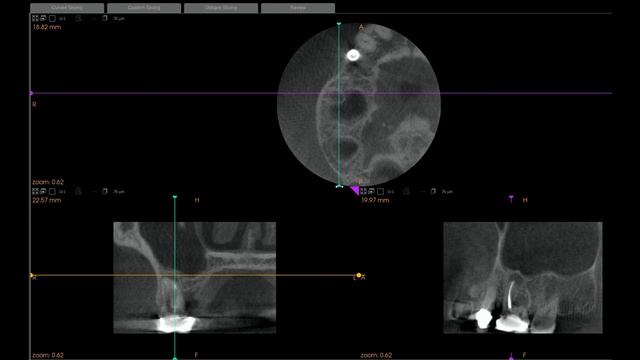The height and width of the screenshot is (360, 640).
Task: Click the second toolbar icon above 19.97 mm
Action: (371, 191)
